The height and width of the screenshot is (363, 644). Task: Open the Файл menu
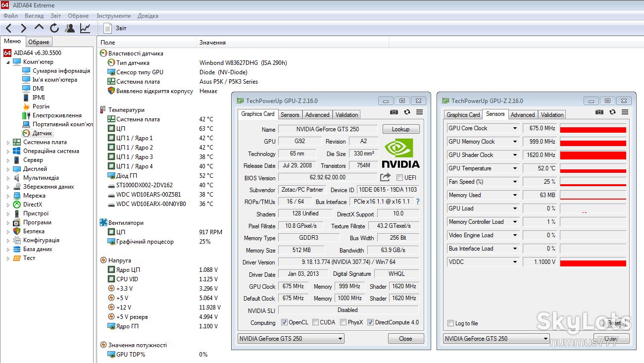pyautogui.click(x=10, y=16)
